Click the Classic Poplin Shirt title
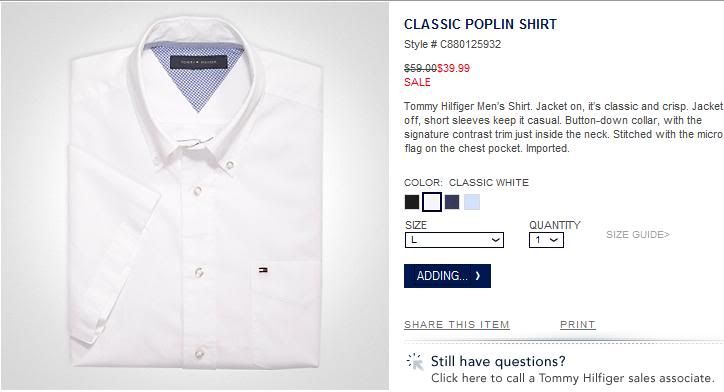 480,24
